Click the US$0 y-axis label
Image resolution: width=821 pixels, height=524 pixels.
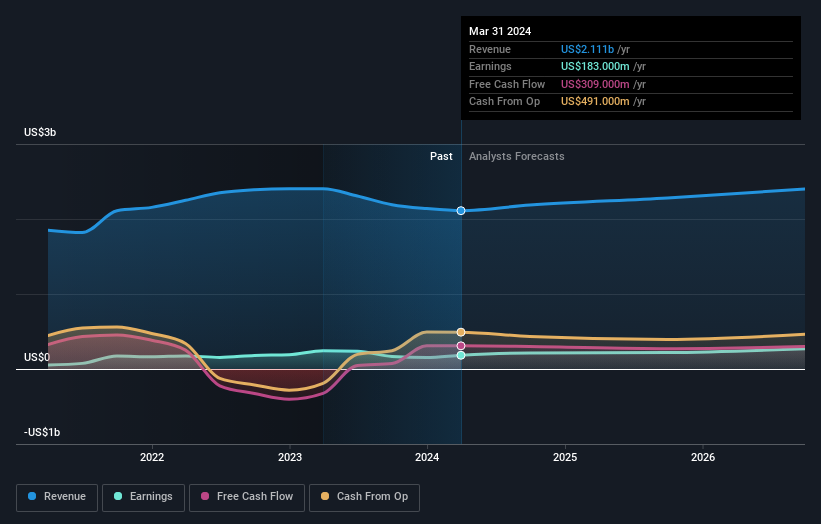(x=37, y=358)
